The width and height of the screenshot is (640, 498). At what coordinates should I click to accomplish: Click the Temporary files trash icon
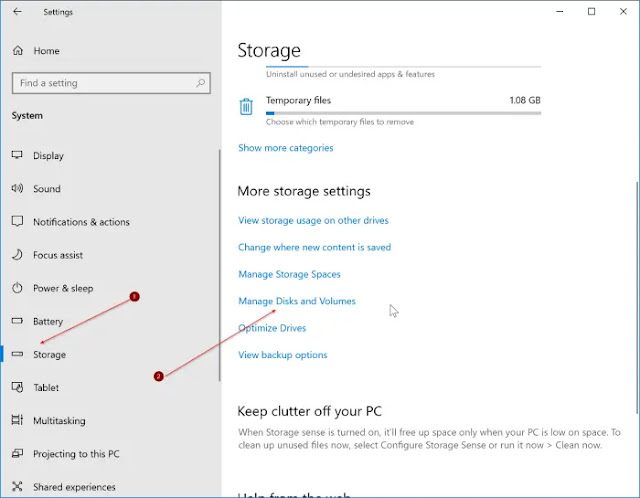click(x=246, y=107)
